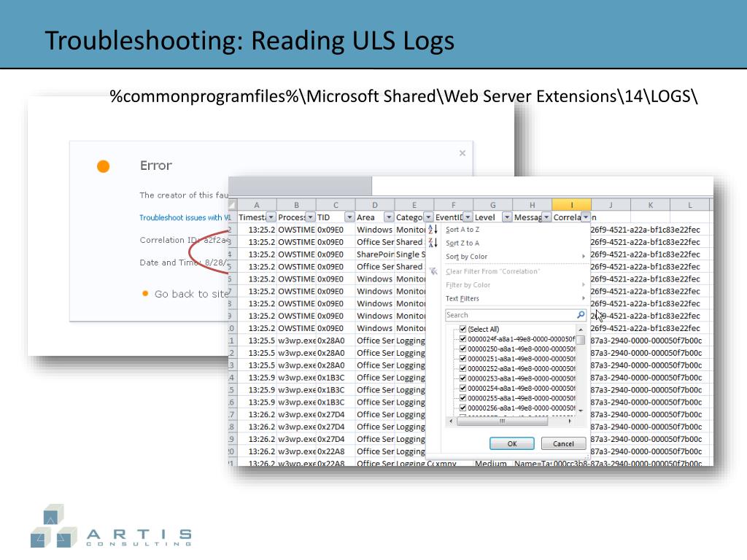The width and height of the screenshot is (747, 560).
Task: Uncheck the 00000250-a8a1 correlation checkbox
Action: pos(462,349)
